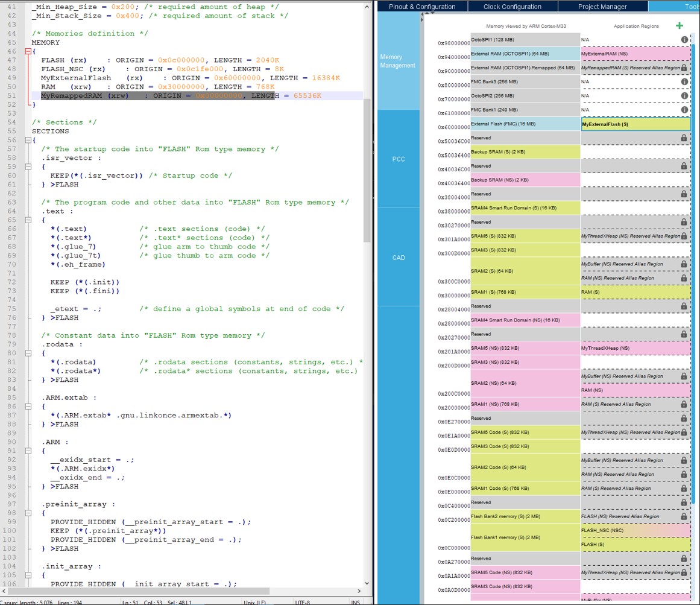Collapse SECTIONS block fold marker at line 56

(28, 140)
